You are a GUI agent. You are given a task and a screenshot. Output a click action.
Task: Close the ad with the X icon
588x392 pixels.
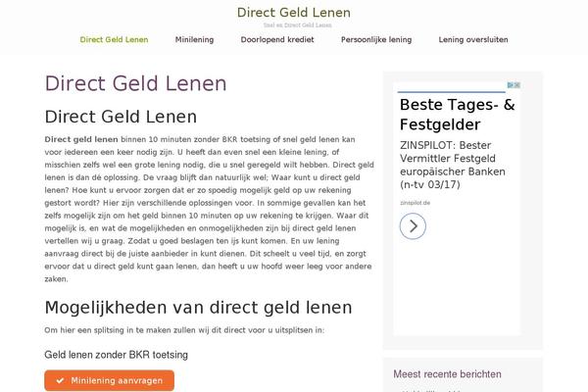[517, 85]
